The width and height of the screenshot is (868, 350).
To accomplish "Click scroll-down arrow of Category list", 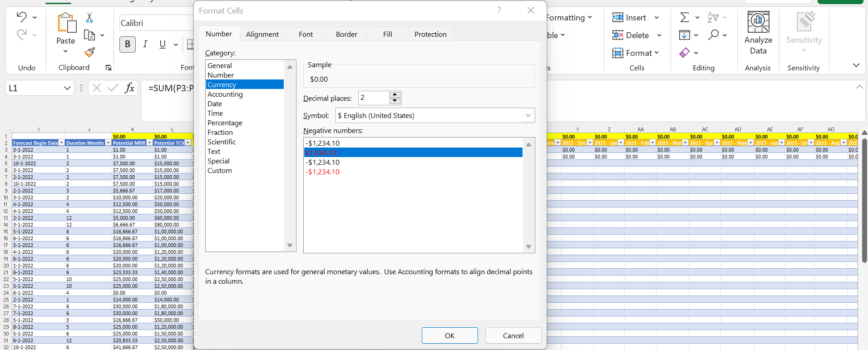I will click(x=290, y=245).
